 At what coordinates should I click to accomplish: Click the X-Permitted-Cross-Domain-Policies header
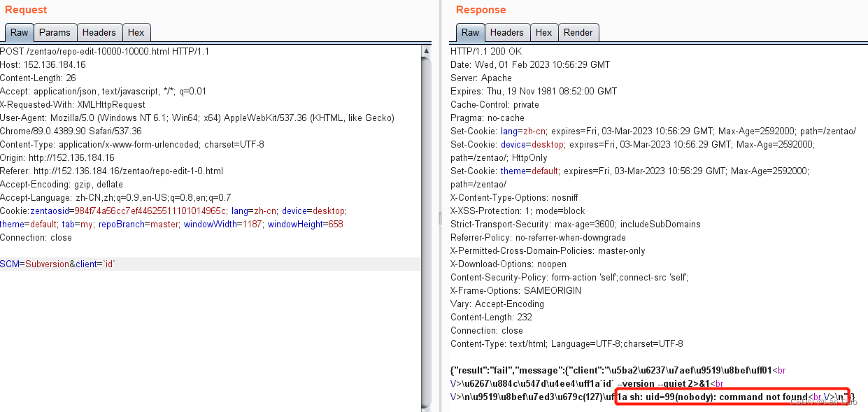548,251
